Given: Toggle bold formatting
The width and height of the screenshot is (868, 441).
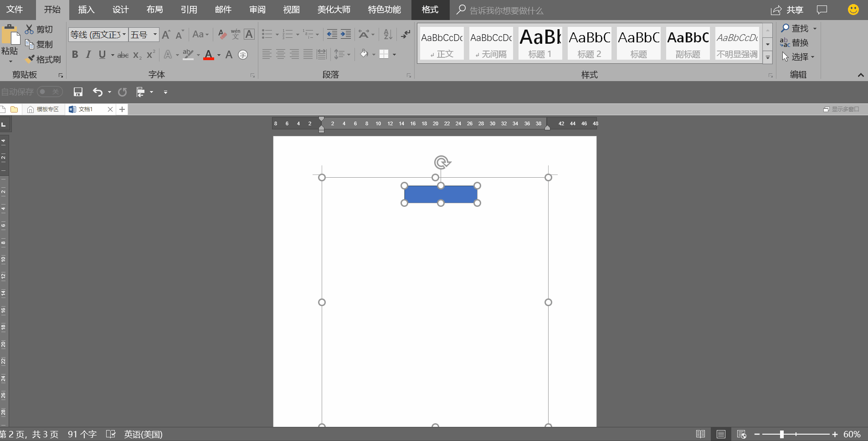Looking at the screenshot, I should [75, 55].
